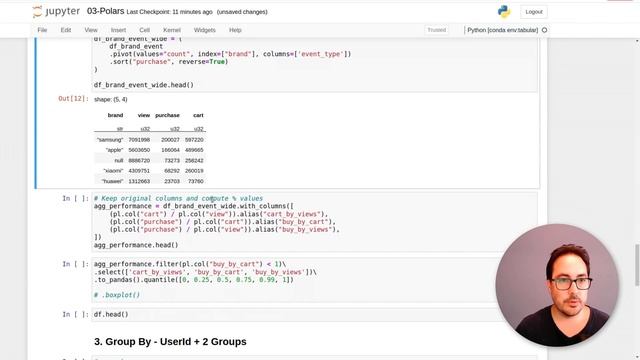
Task: Click the Last Checkpoint text
Action: [169, 12]
